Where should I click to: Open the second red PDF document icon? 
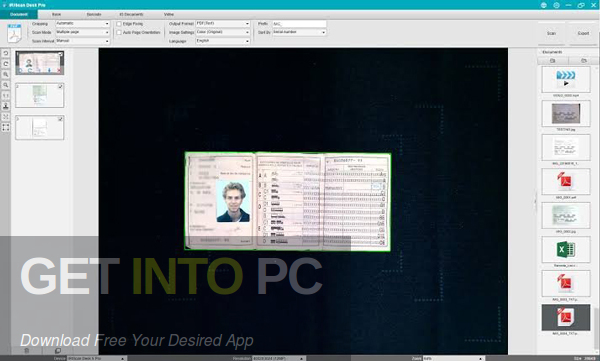pos(566,284)
